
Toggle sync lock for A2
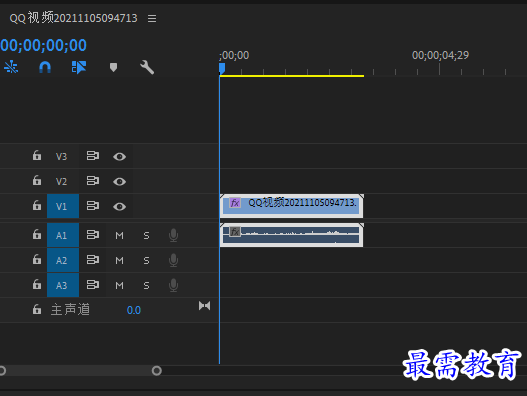(x=93, y=260)
